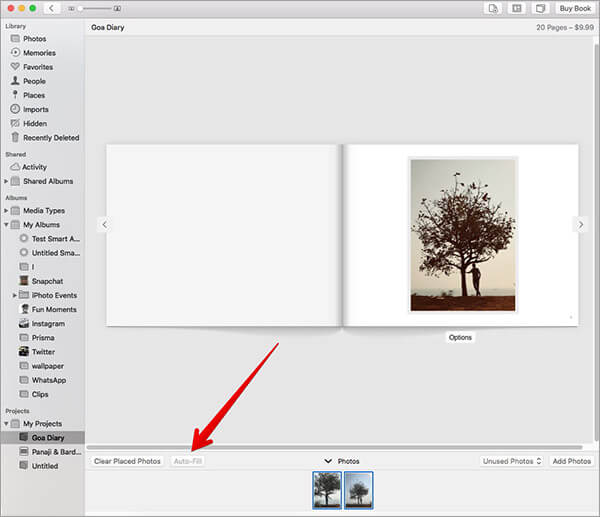Select Activity under Shared

pyautogui.click(x=42, y=167)
